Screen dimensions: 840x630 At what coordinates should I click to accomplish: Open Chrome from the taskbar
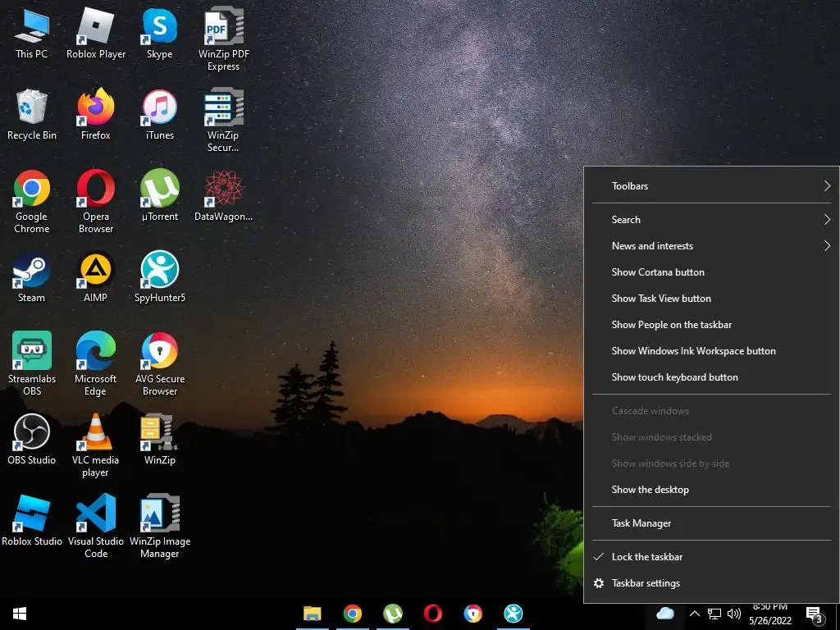(353, 614)
